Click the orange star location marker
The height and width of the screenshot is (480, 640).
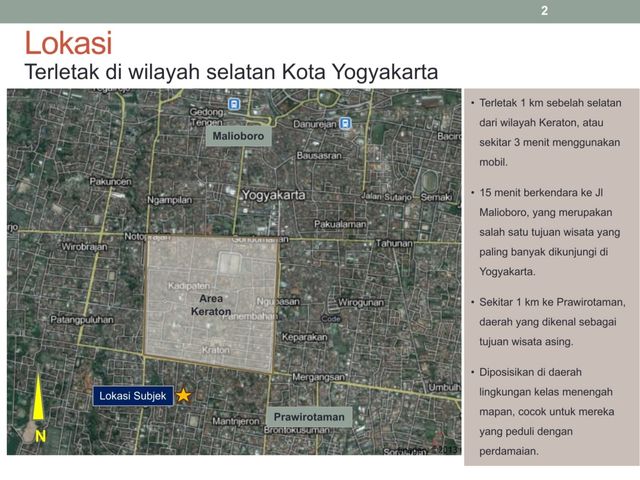(184, 395)
